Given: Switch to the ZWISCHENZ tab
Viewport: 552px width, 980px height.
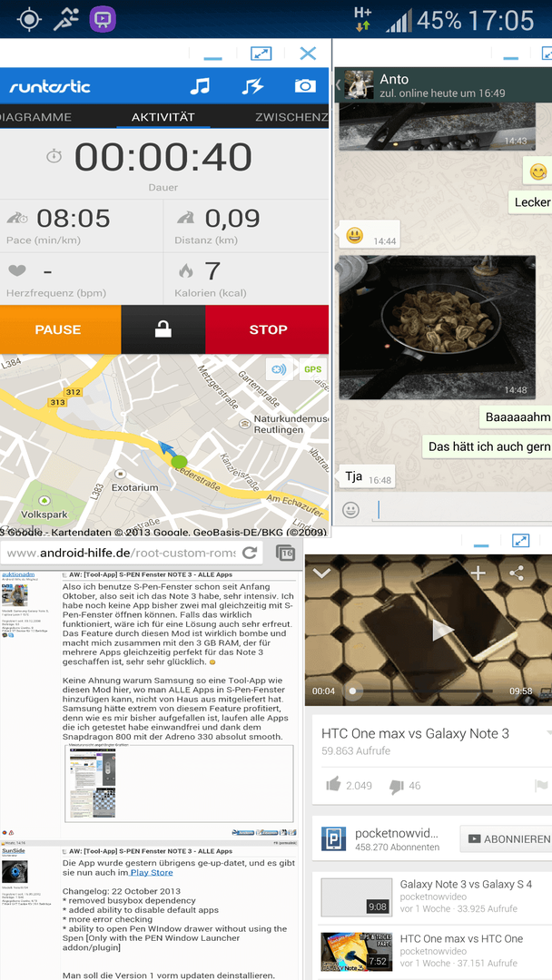Looking at the screenshot, I should pyautogui.click(x=291, y=117).
